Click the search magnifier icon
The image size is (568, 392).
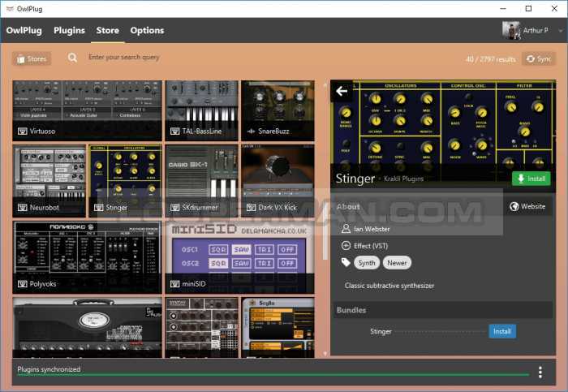pyautogui.click(x=73, y=58)
